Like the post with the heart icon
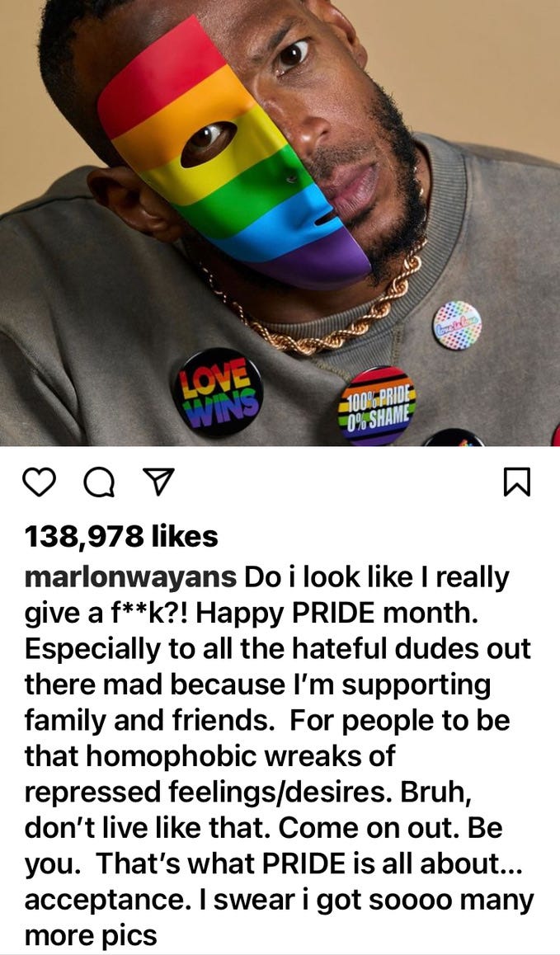 point(39,482)
